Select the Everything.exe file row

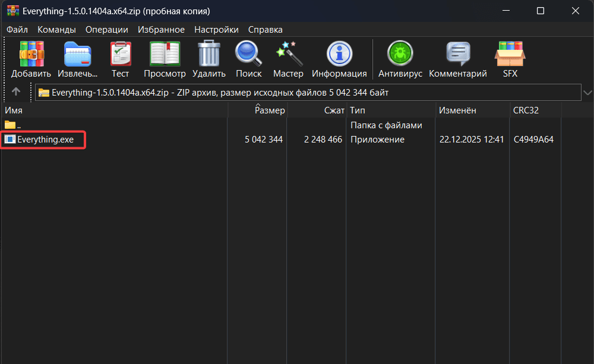click(x=45, y=140)
